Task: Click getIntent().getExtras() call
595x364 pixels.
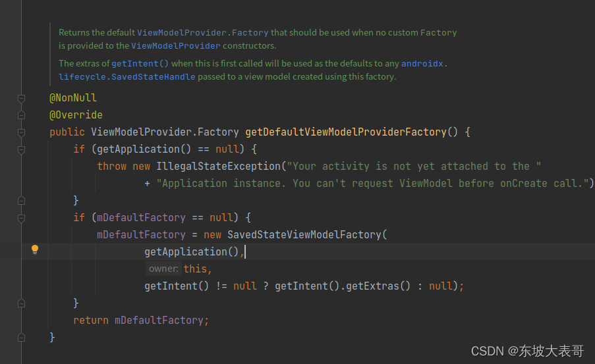Action: click(x=343, y=286)
